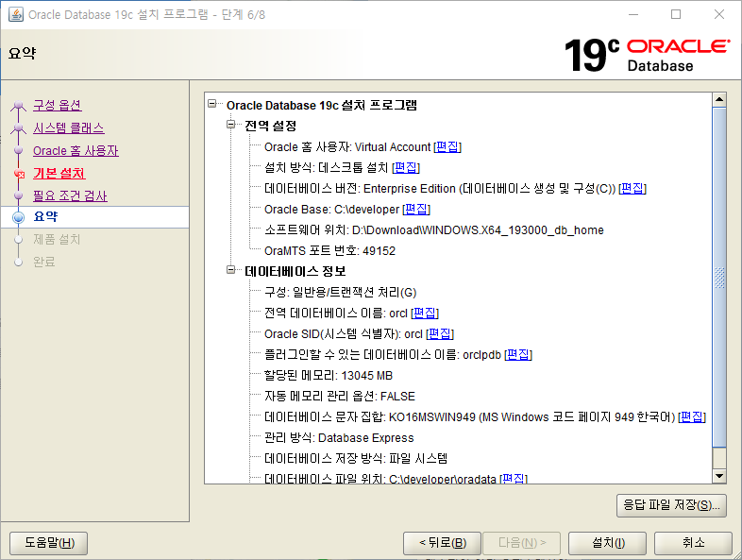This screenshot has width=742, height=560.
Task: Click the Oracle 19c Database logo
Action: (647, 55)
